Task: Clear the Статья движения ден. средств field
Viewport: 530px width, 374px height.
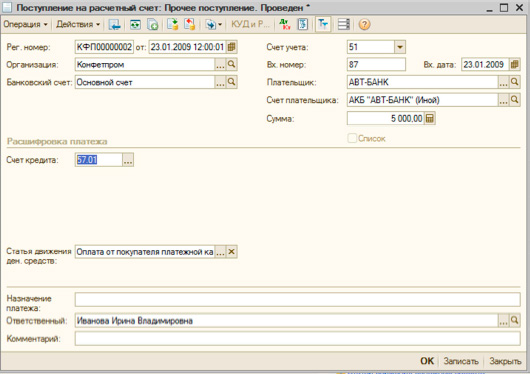Action: click(232, 252)
